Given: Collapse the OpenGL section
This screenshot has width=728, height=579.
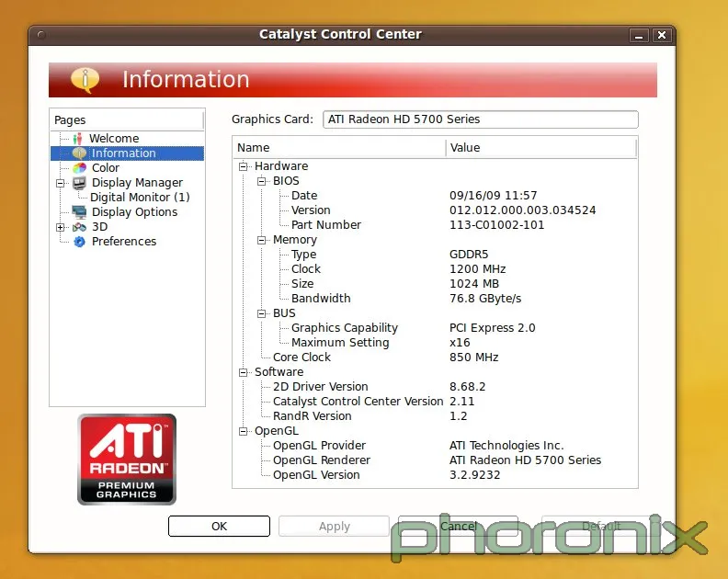Looking at the screenshot, I should [x=244, y=431].
